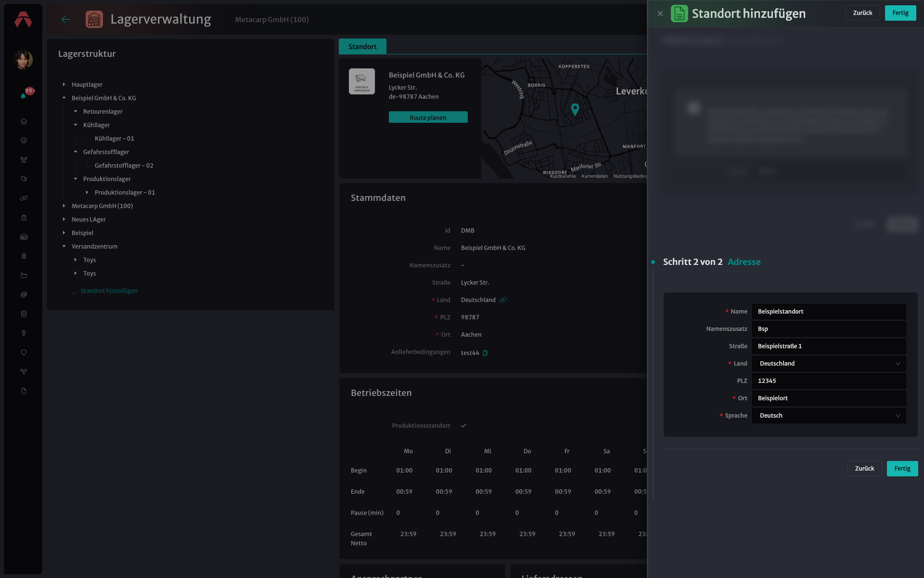Copy the test44 Anlieferbedingungen value
Image resolution: width=924 pixels, height=578 pixels.
[x=485, y=353]
